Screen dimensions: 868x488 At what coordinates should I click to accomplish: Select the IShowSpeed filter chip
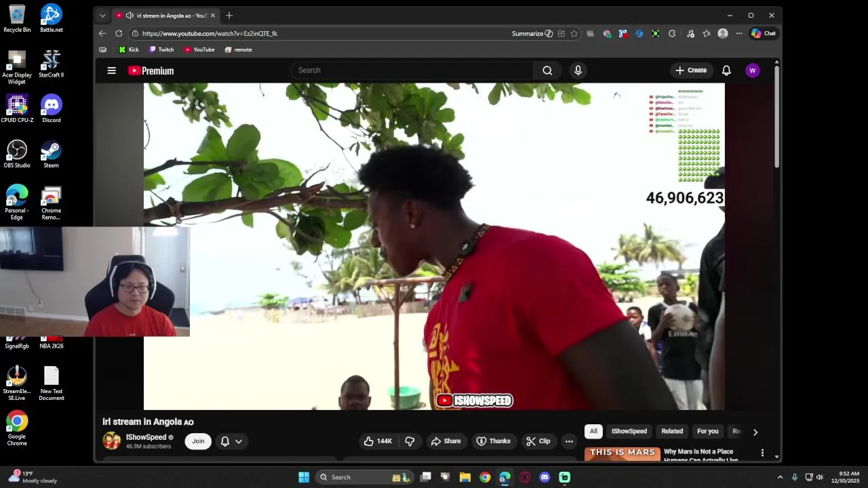point(629,431)
